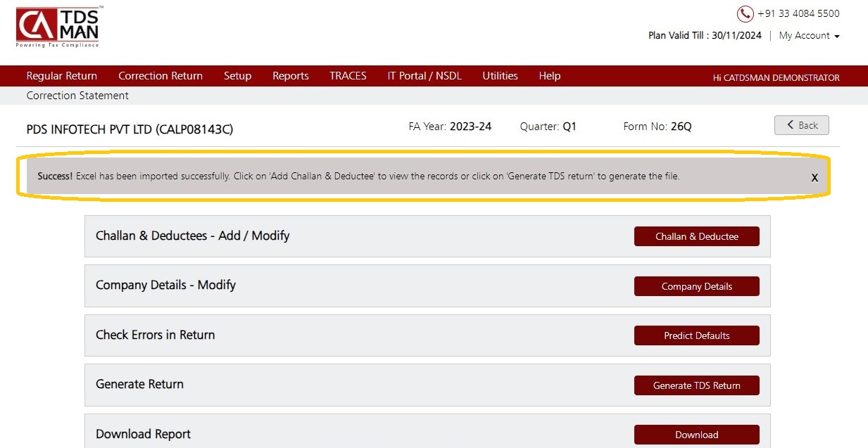Open the Correction Return menu
Screen dimensions: 868x448
161,76
